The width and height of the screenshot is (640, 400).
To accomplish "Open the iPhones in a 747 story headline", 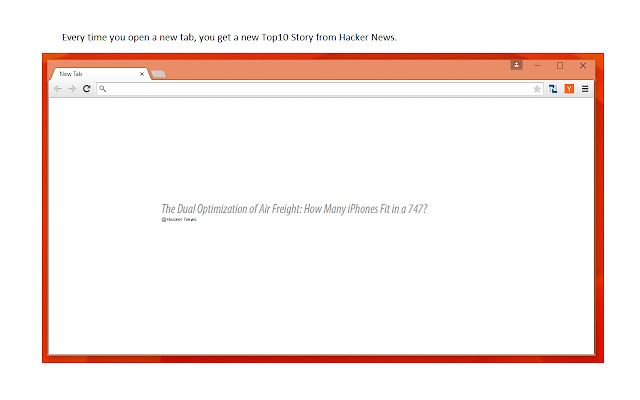I will [294, 209].
